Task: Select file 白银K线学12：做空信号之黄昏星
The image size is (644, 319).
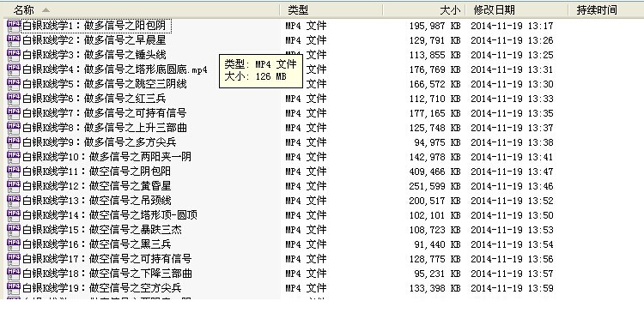Action: [x=96, y=186]
